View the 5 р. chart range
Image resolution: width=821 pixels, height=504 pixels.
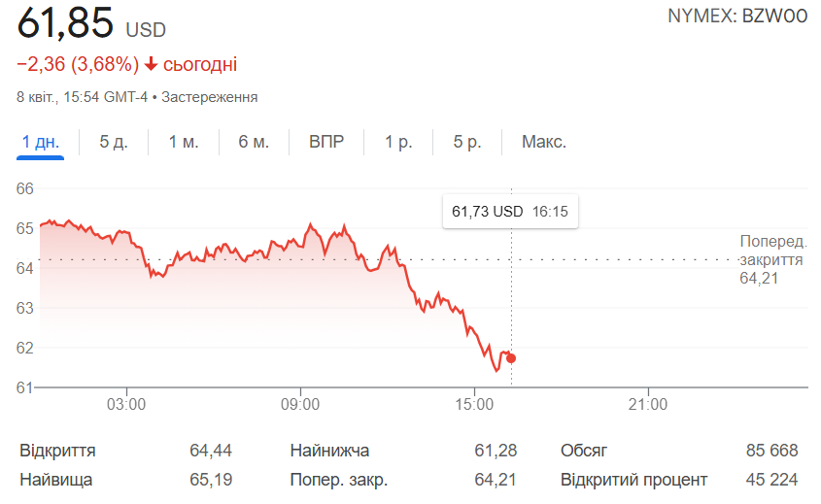(467, 142)
